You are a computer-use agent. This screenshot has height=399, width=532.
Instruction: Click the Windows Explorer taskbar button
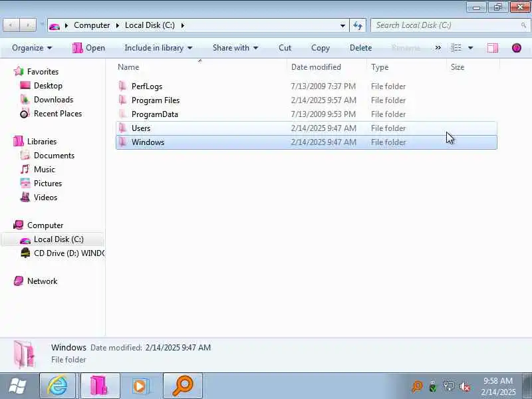100,386
